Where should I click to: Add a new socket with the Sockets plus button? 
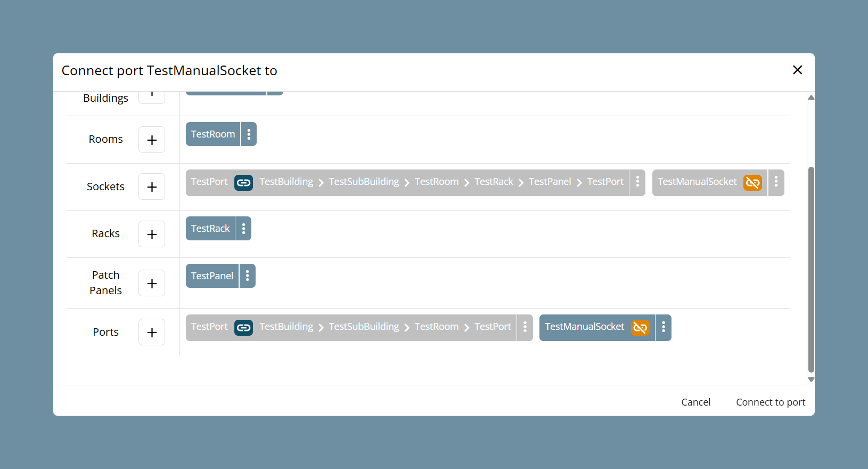click(152, 187)
